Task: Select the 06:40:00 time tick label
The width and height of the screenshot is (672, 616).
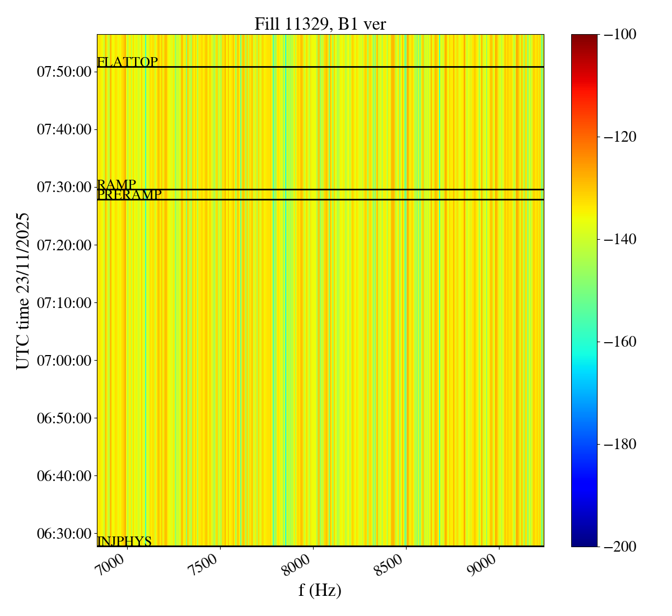Action: (64, 475)
